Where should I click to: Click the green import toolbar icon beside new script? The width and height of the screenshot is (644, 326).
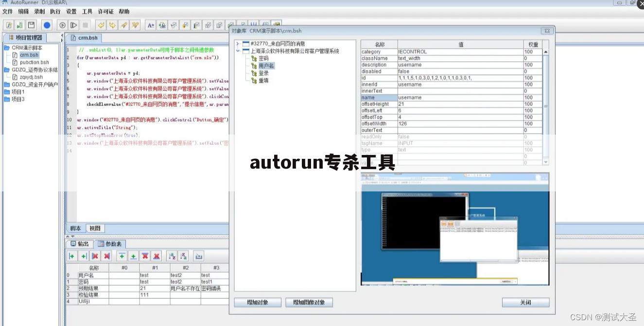20,25
